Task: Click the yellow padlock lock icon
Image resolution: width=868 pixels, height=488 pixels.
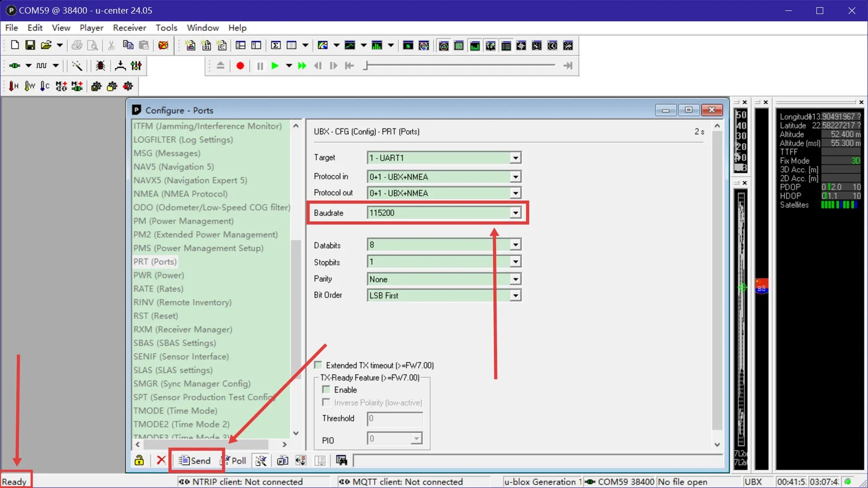Action: tap(139, 460)
